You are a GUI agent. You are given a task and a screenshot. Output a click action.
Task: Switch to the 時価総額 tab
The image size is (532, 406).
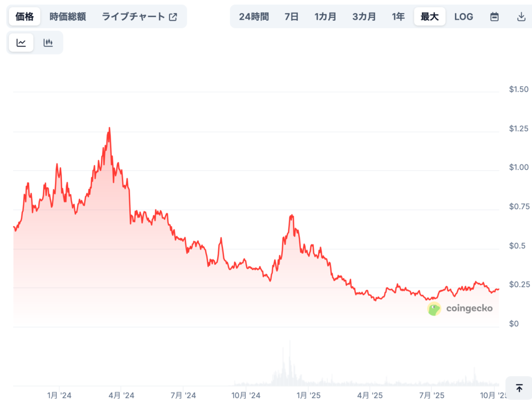click(x=68, y=17)
